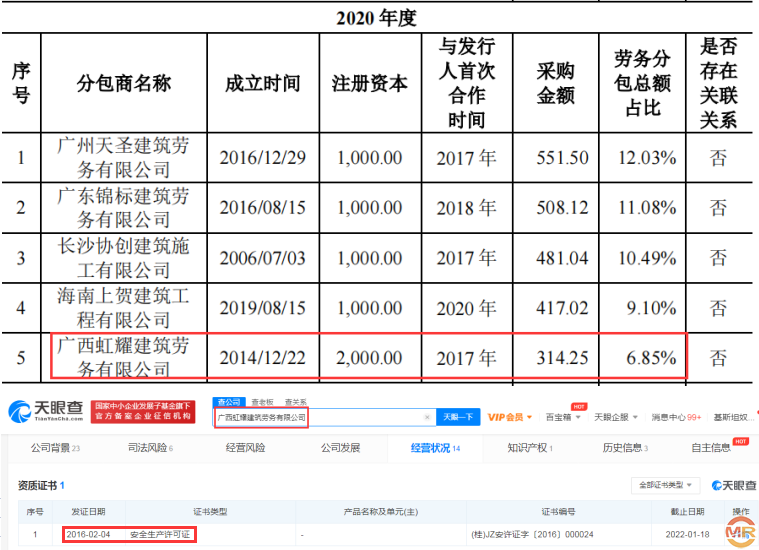
Task: Click the 10.49% ratio cell
Action: (x=647, y=258)
